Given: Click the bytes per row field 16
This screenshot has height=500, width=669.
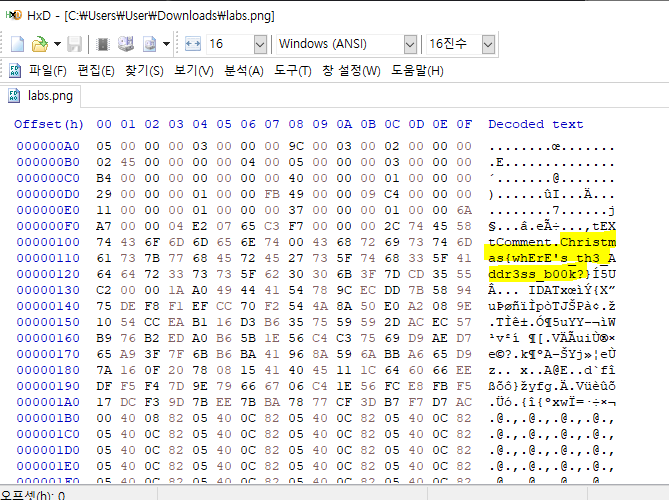Looking at the screenshot, I should [x=230, y=44].
